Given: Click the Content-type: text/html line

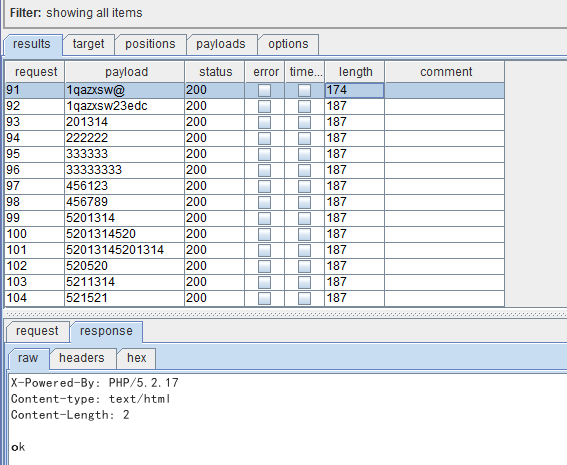Looking at the screenshot, I should 90,399.
